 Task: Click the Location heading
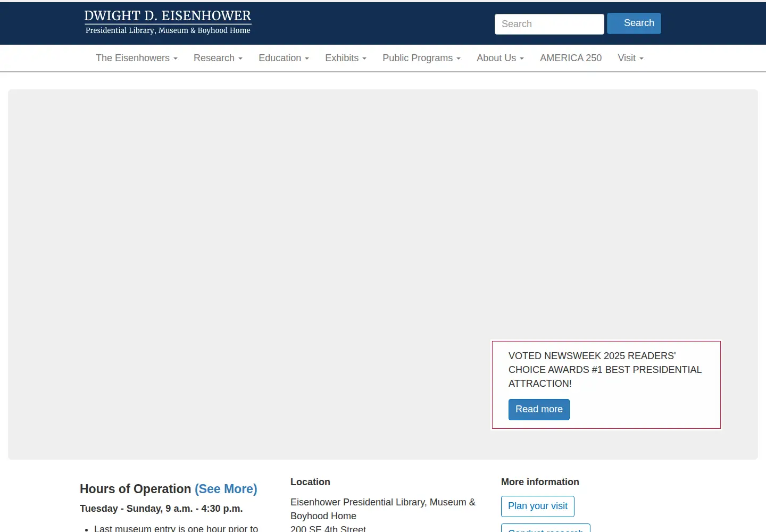(x=310, y=482)
